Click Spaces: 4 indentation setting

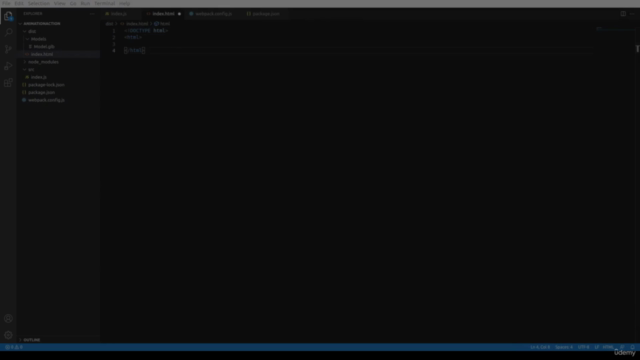click(564, 347)
